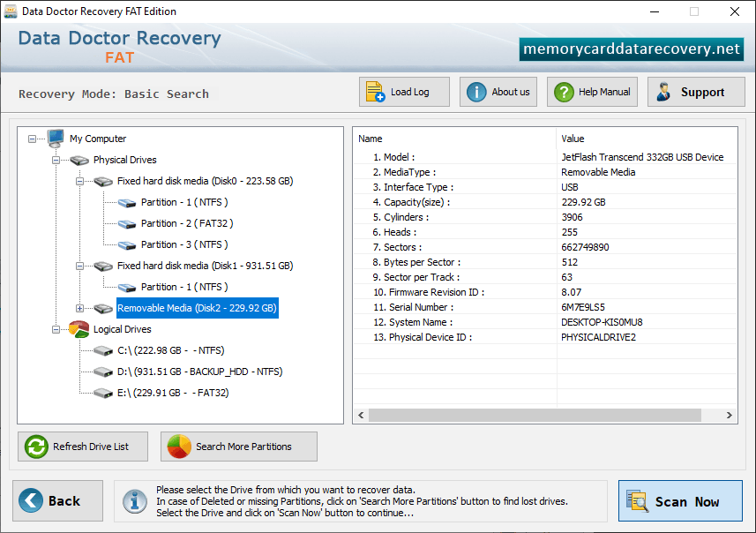
Task: Select Disk0 Partition - 1 (NTFS)
Action: tap(184, 202)
